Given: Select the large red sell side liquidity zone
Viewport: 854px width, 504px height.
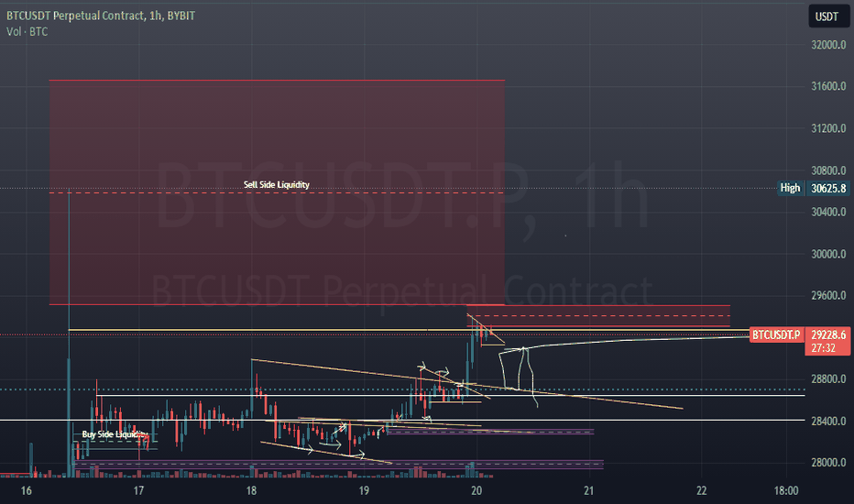Looking at the screenshot, I should [277, 192].
